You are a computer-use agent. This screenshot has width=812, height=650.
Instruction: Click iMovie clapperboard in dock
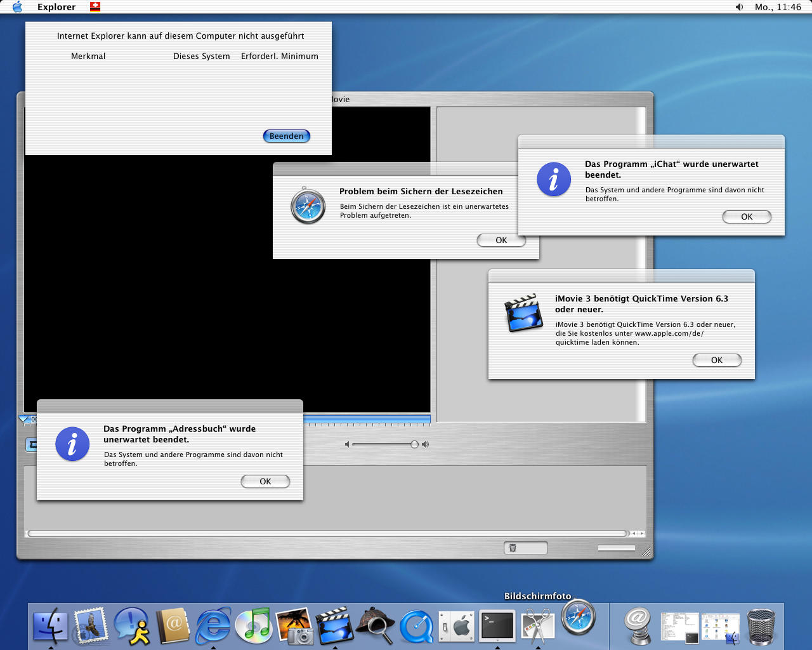(x=335, y=626)
